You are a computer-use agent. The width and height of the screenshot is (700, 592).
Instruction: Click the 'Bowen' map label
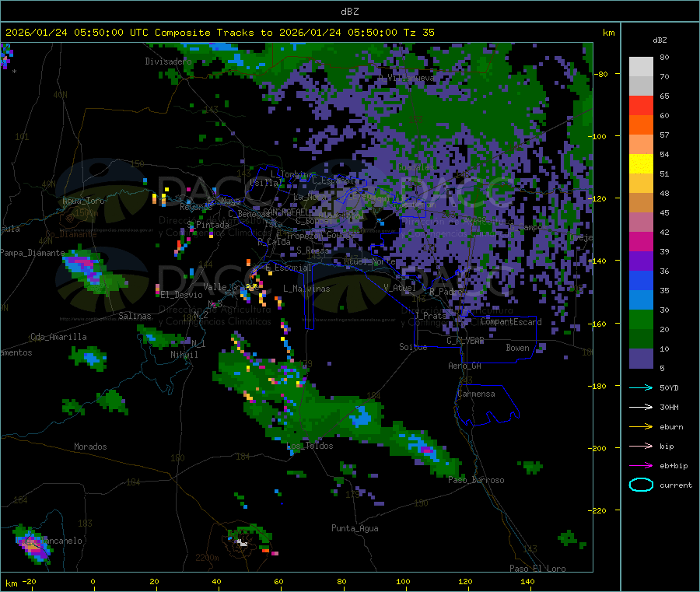pyautogui.click(x=517, y=348)
